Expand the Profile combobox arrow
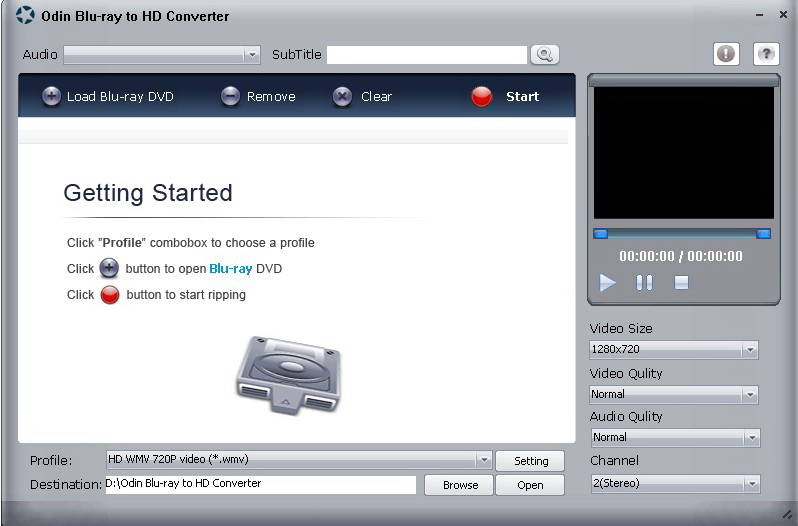This screenshot has width=798, height=526. (x=483, y=460)
